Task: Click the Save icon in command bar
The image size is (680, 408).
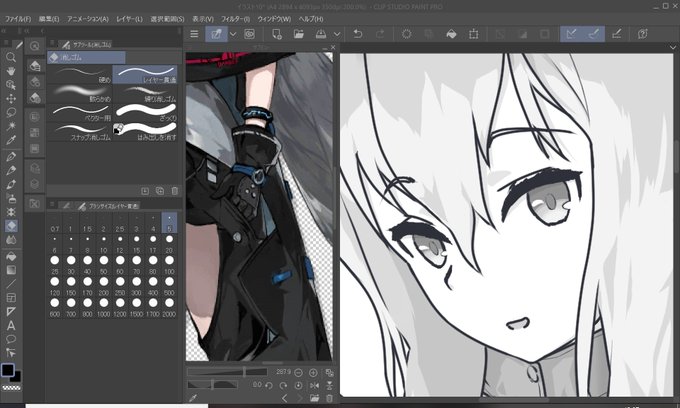Action: pyautogui.click(x=320, y=34)
